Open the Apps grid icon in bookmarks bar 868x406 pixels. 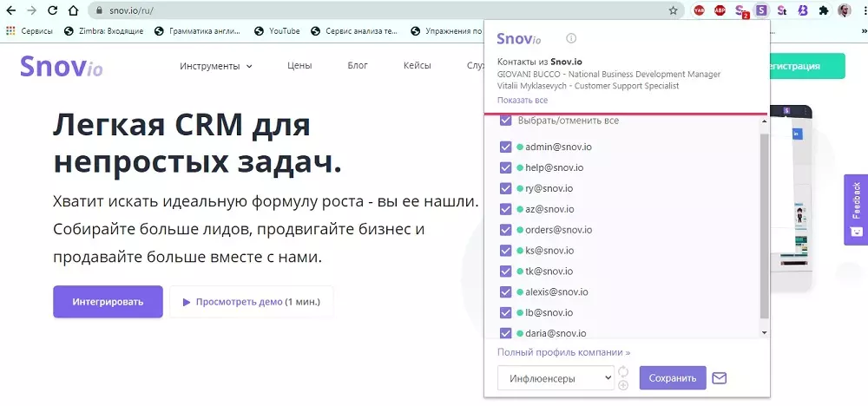[x=10, y=31]
